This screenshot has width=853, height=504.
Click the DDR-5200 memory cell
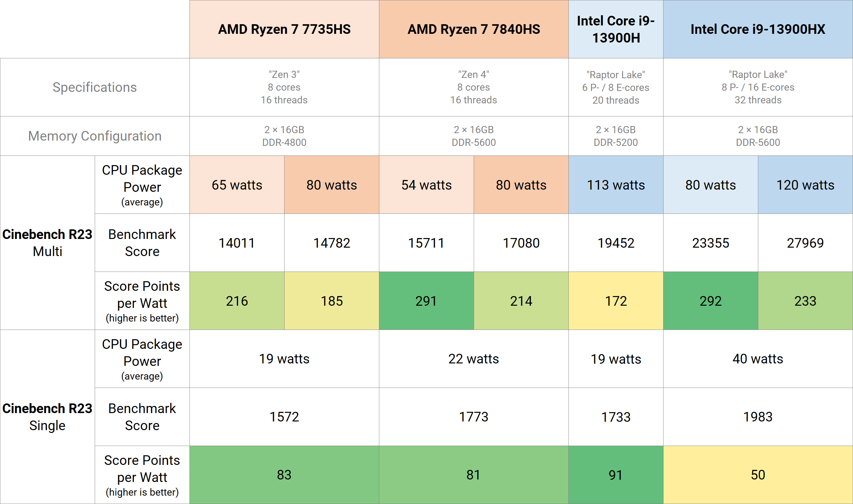pos(615,136)
